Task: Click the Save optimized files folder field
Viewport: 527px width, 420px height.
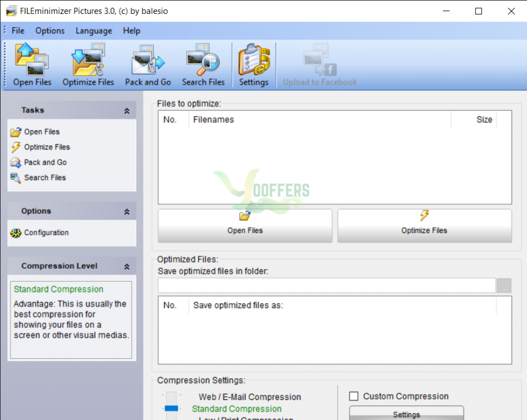Action: 327,286
